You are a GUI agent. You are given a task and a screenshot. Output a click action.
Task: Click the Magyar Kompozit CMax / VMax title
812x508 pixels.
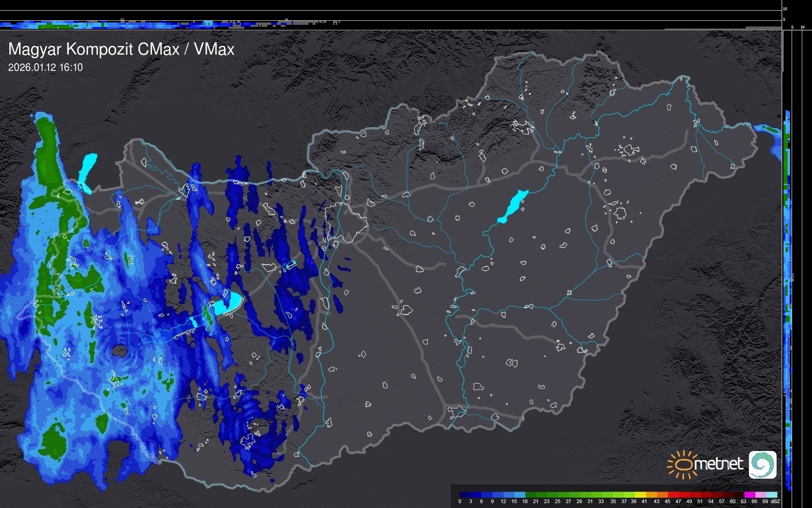121,49
